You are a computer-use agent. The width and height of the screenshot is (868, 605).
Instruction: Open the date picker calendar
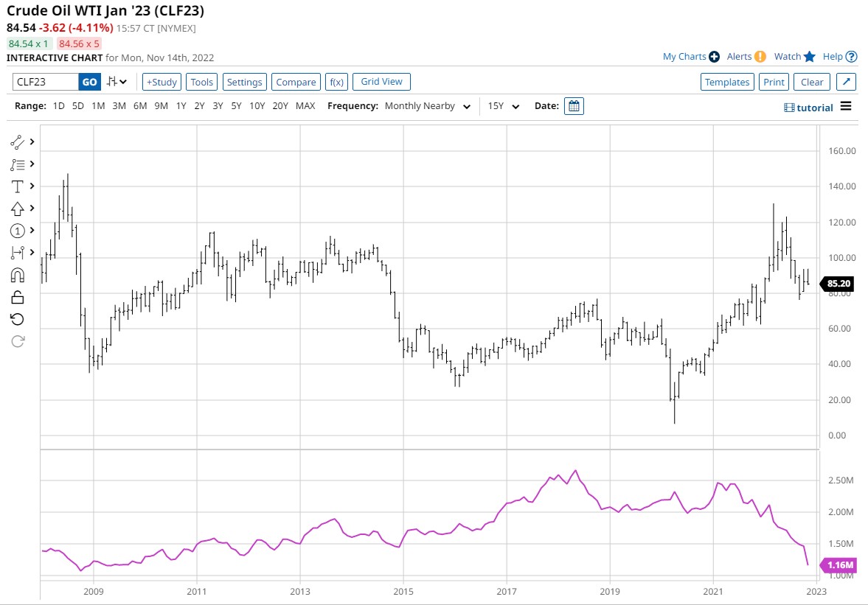[574, 105]
